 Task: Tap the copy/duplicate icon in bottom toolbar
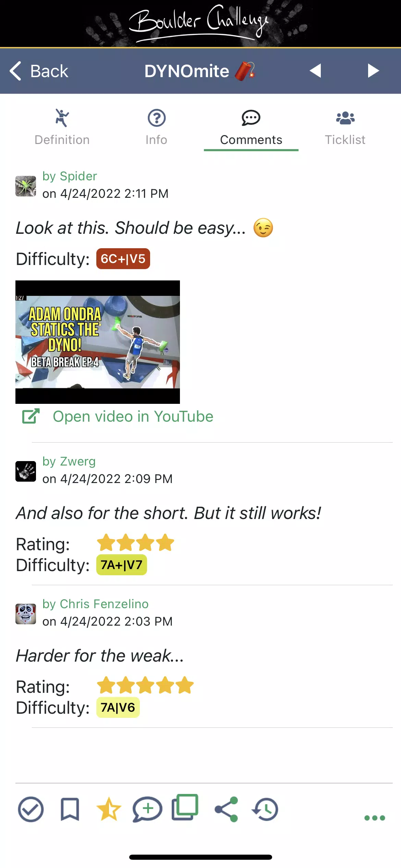[185, 807]
